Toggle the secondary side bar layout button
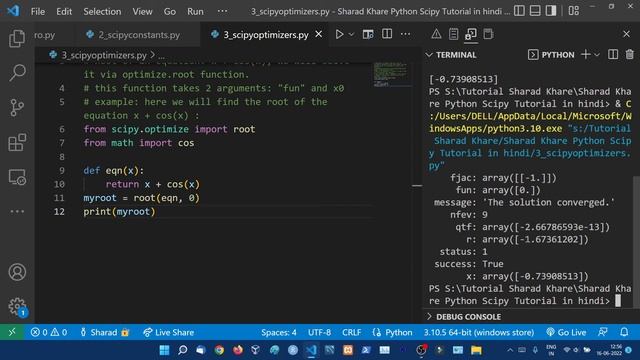 point(551,11)
